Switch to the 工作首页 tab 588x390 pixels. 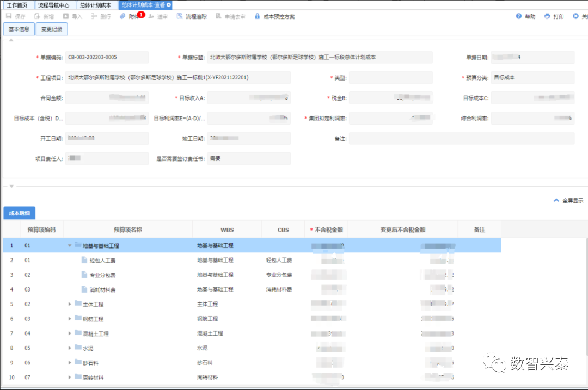[x=17, y=5]
